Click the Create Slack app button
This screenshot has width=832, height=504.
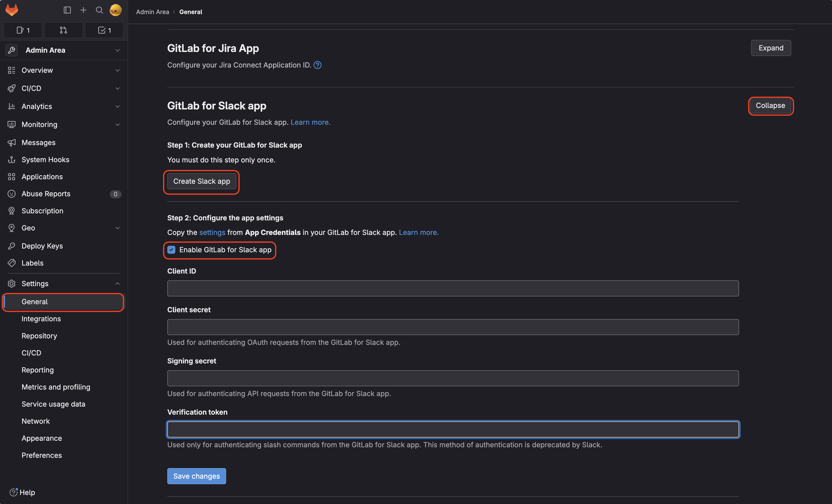click(x=201, y=181)
